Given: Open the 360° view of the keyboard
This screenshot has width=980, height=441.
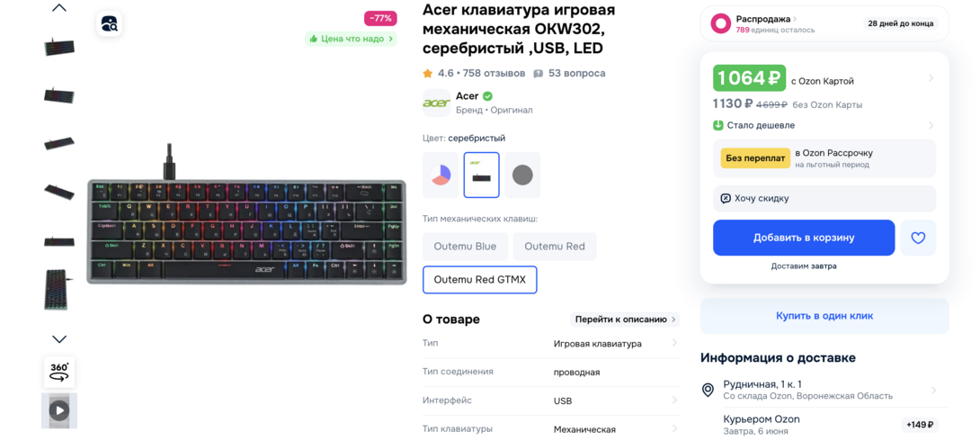Looking at the screenshot, I should pos(59,373).
